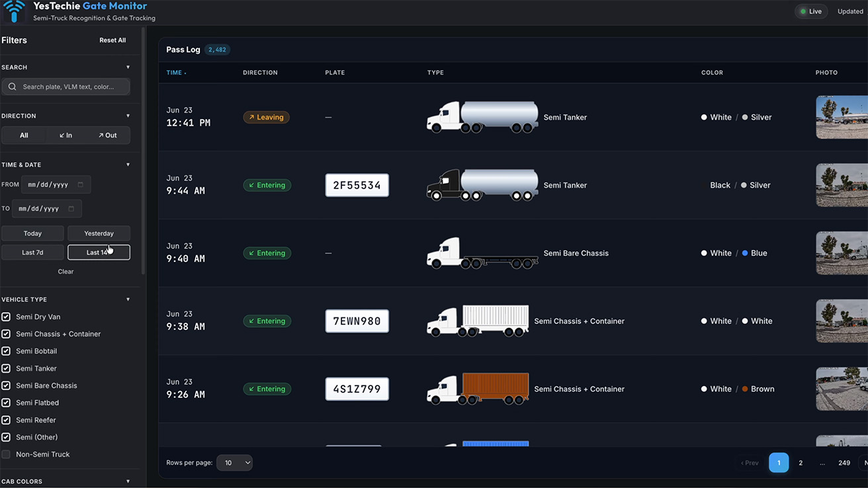Apply the Yesterday date preset

coord(99,233)
